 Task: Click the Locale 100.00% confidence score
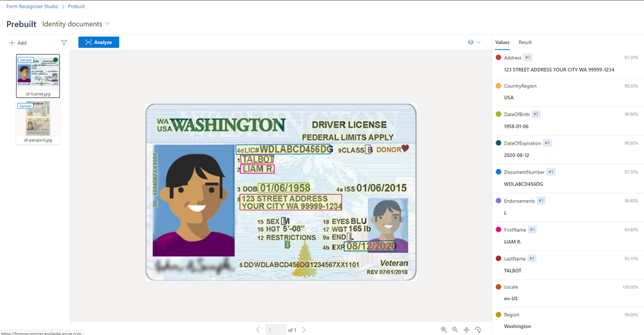click(x=630, y=287)
